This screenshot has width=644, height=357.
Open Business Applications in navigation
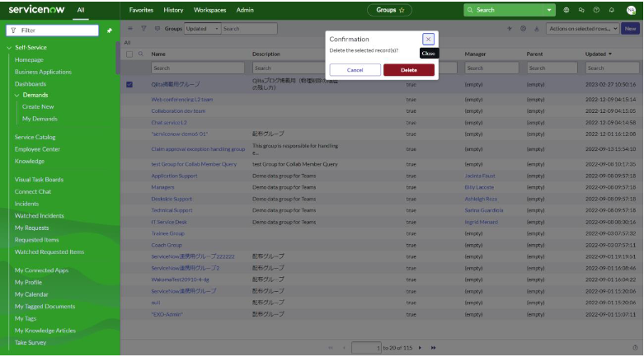43,72
